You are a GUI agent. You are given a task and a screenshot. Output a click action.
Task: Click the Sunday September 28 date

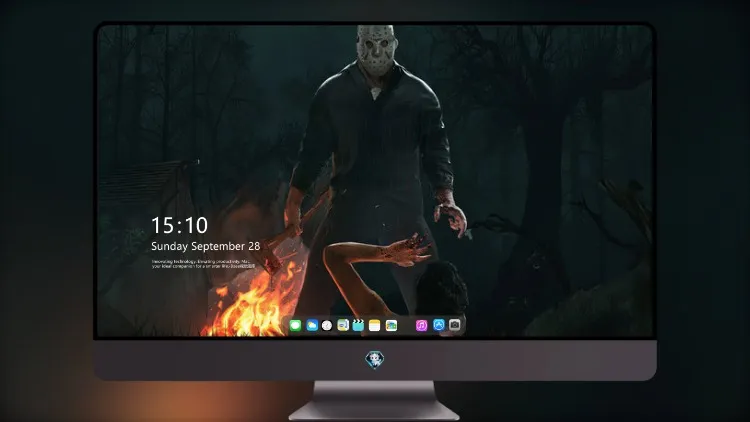pos(206,246)
